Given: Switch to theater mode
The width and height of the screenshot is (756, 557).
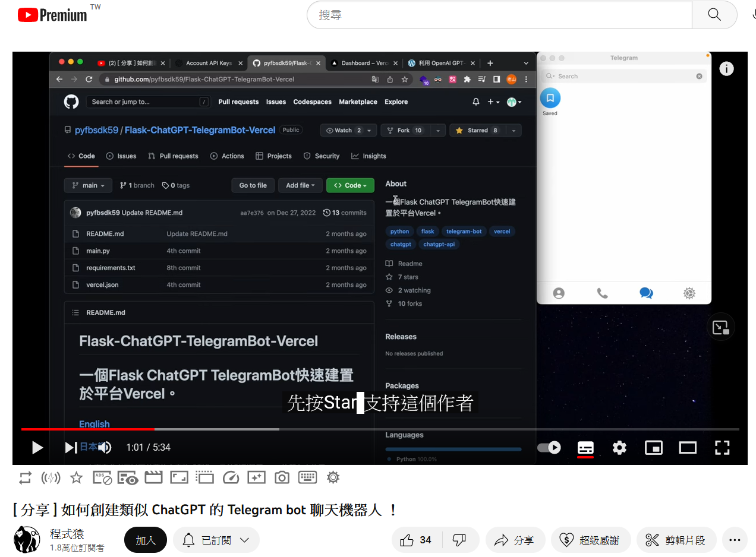Looking at the screenshot, I should [688, 447].
